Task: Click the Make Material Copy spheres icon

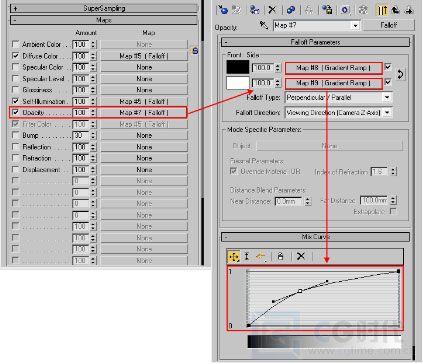Action: (291, 10)
